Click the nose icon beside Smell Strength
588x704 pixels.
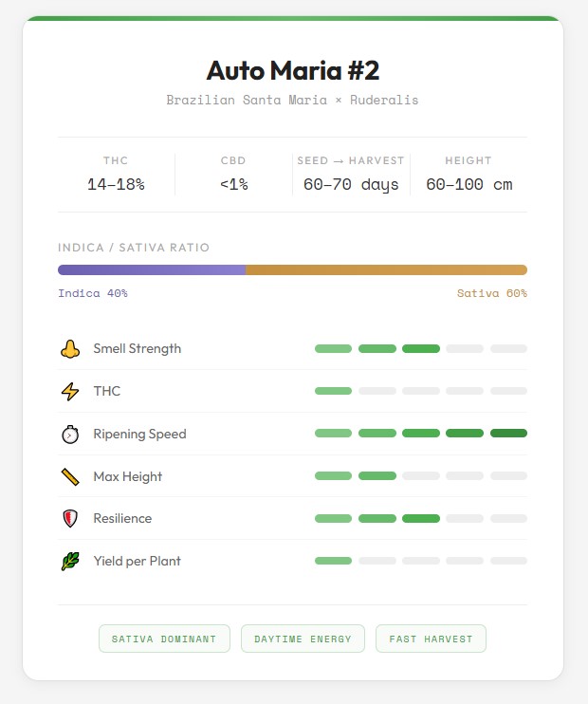pyautogui.click(x=69, y=349)
